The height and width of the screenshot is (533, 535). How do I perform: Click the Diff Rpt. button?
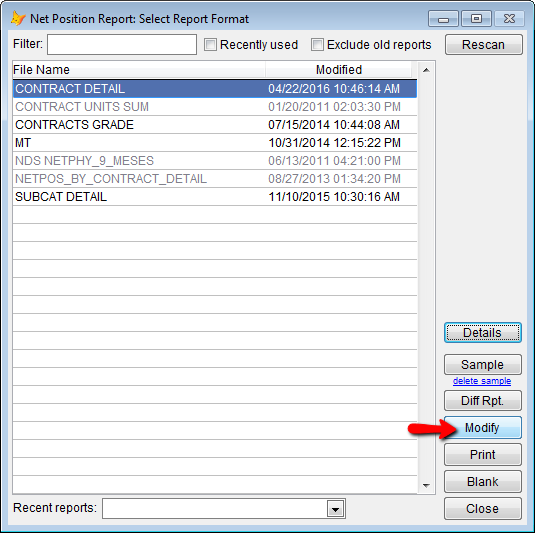483,400
